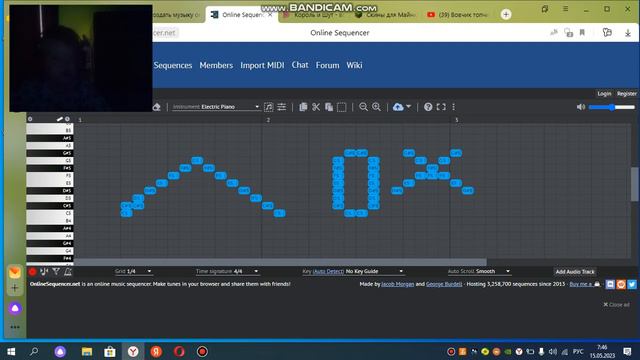640x360 pixels.
Task: Click the cloud upload save icon
Action: coord(398,107)
